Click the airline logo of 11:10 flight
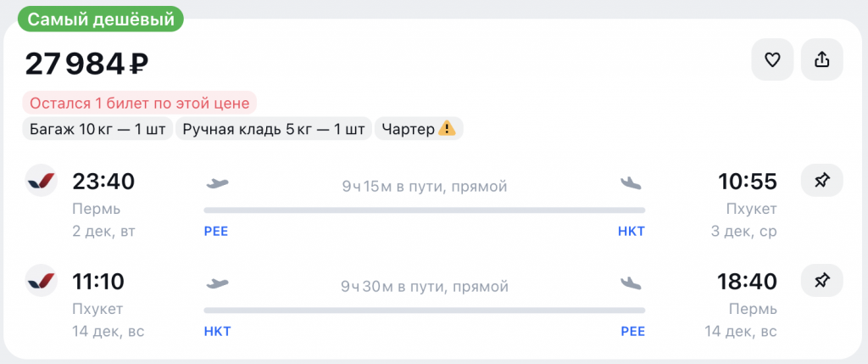The image size is (868, 364). click(41, 279)
